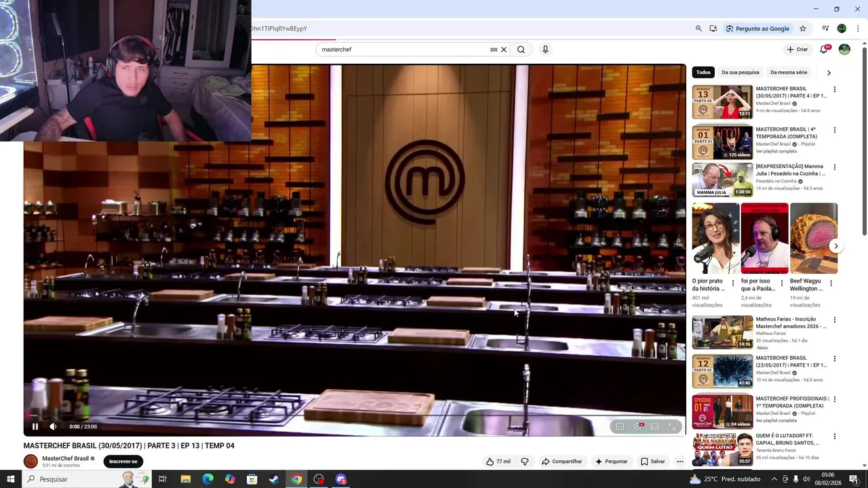The height and width of the screenshot is (488, 868).
Task: Click the Chrome zoom magnifier icon
Action: point(698,28)
